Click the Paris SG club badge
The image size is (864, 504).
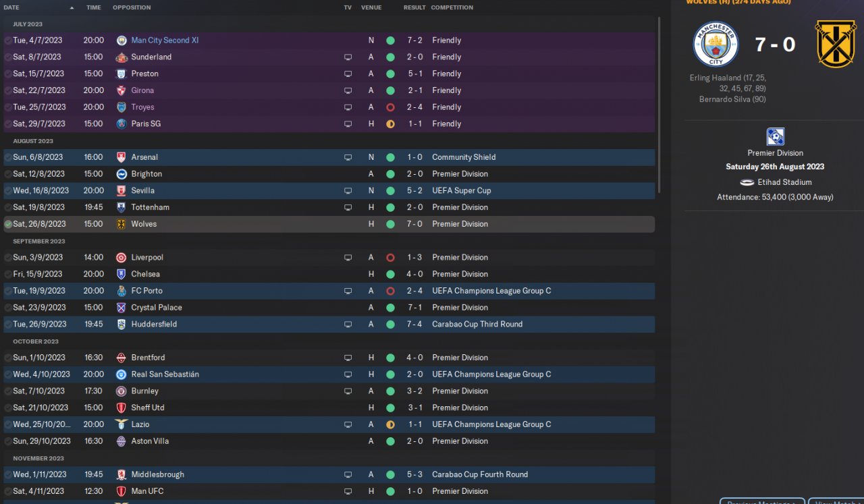[x=122, y=124]
